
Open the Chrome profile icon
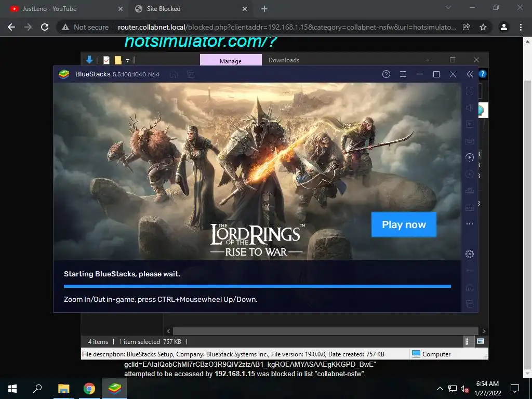point(504,27)
